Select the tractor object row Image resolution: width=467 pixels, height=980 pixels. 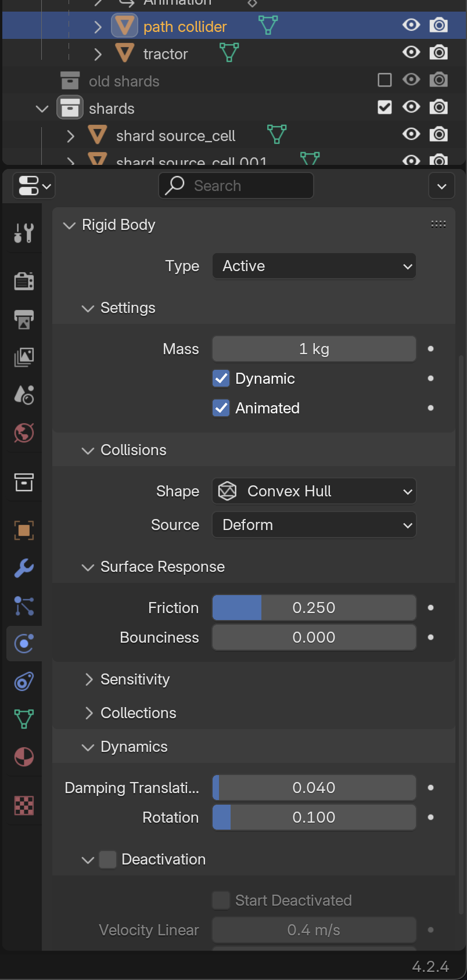tap(234, 53)
